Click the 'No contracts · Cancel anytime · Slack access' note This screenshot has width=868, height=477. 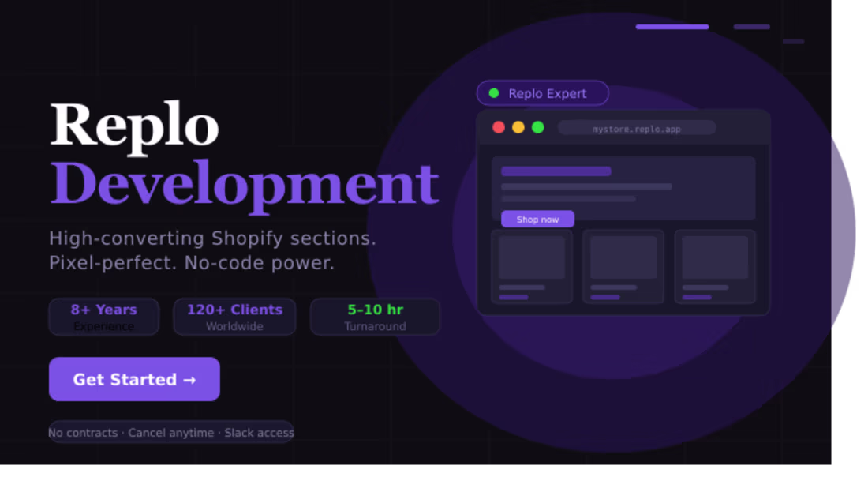coord(170,433)
